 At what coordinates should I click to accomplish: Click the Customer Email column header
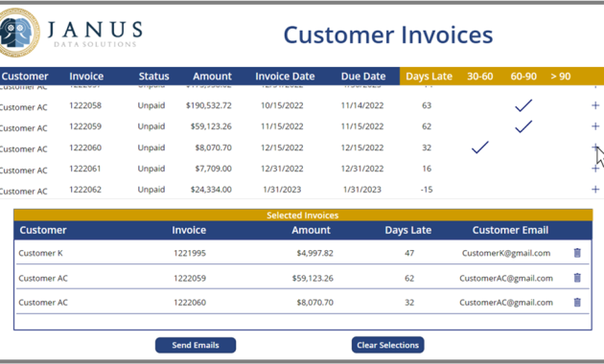(x=510, y=230)
